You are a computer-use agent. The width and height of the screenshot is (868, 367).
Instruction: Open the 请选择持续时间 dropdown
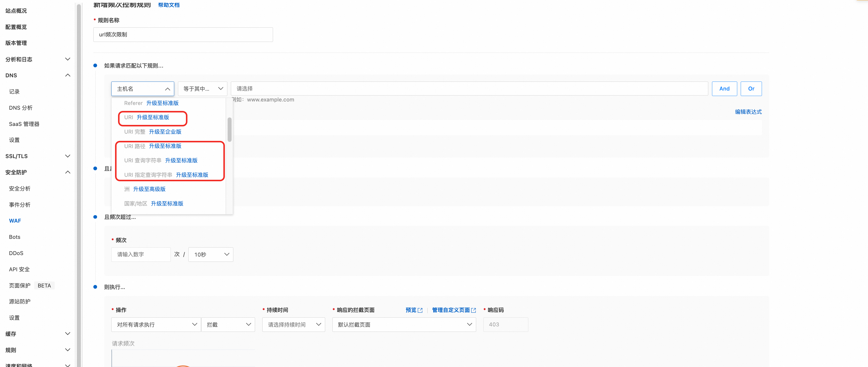[293, 325]
